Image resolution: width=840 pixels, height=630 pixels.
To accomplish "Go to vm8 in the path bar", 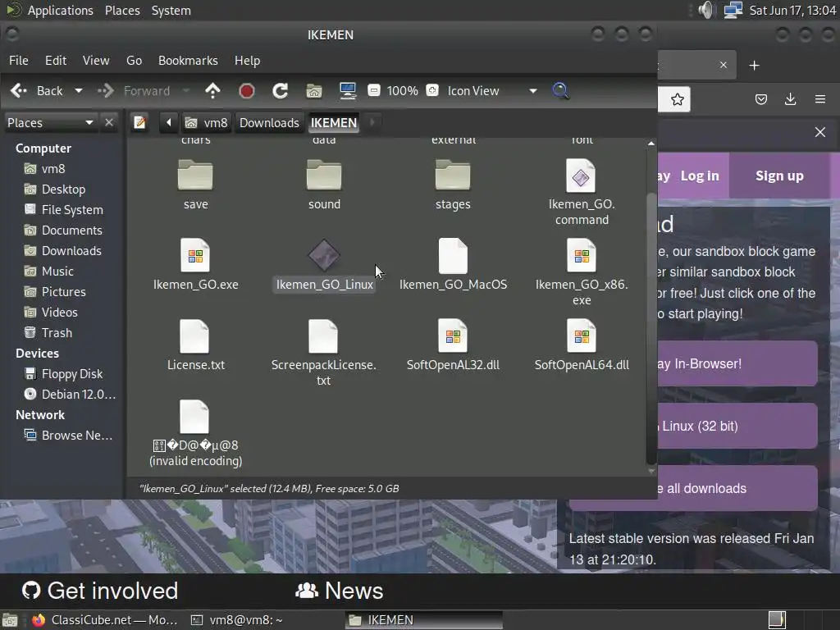I will tap(207, 123).
